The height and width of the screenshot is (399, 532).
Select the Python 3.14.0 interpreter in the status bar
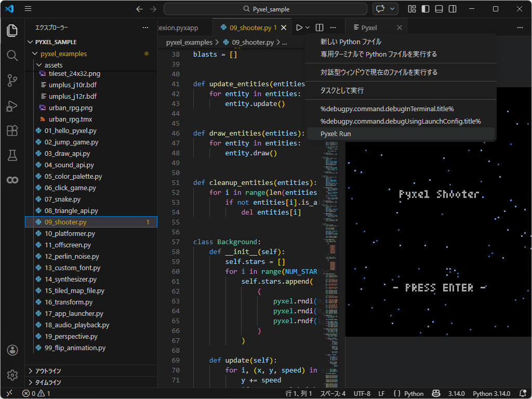[491, 393]
